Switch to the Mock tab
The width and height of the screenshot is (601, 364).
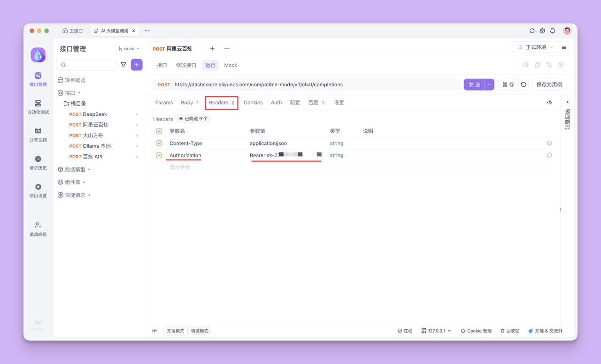231,65
